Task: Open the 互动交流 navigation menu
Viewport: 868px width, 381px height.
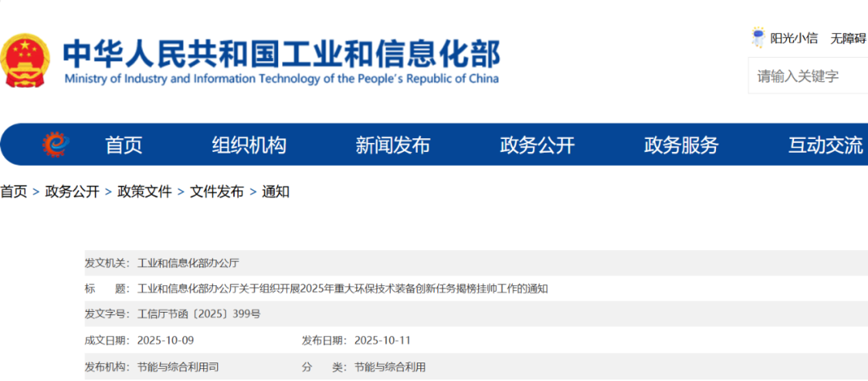Action: [826, 145]
